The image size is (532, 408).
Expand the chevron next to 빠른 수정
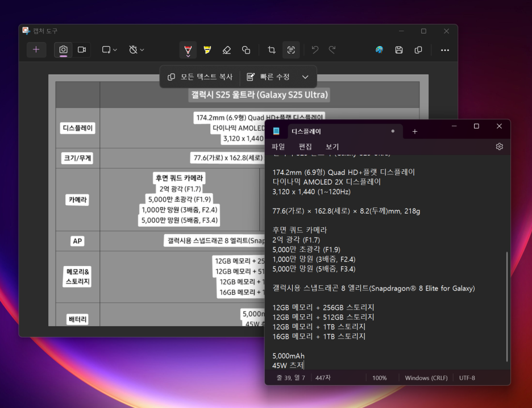click(305, 77)
